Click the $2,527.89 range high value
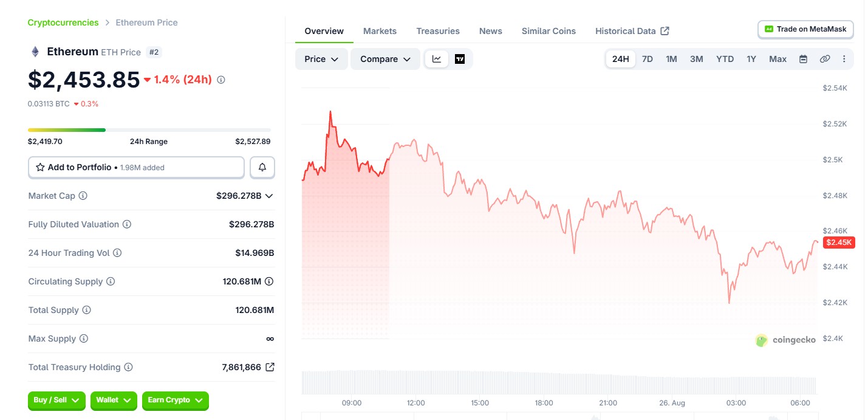The width and height of the screenshot is (868, 420). pos(253,142)
